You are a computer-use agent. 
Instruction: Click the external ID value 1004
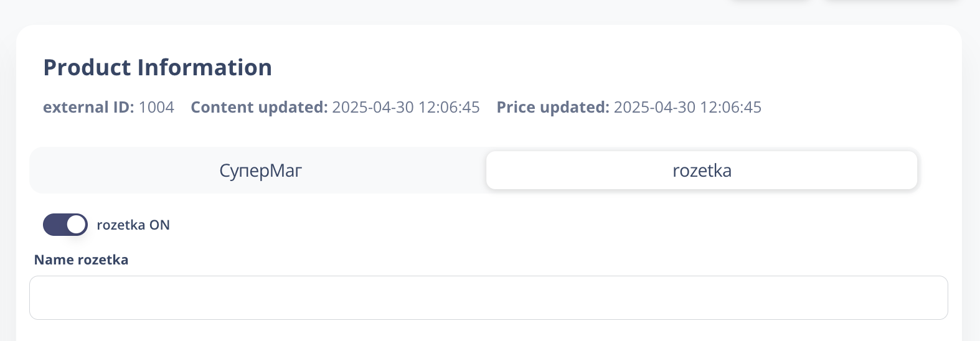(x=156, y=108)
